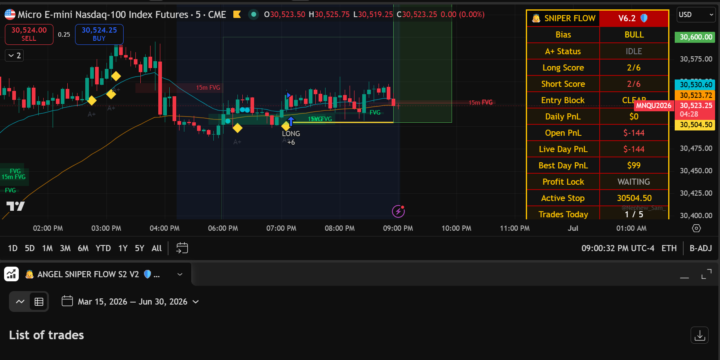Click the TradingView logo on chart
The width and height of the screenshot is (720, 360).
16,207
